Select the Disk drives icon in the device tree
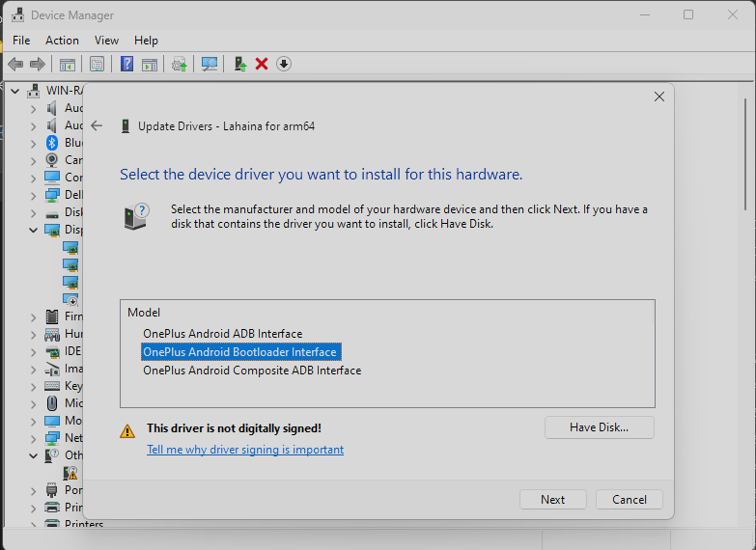The image size is (756, 550). click(52, 213)
